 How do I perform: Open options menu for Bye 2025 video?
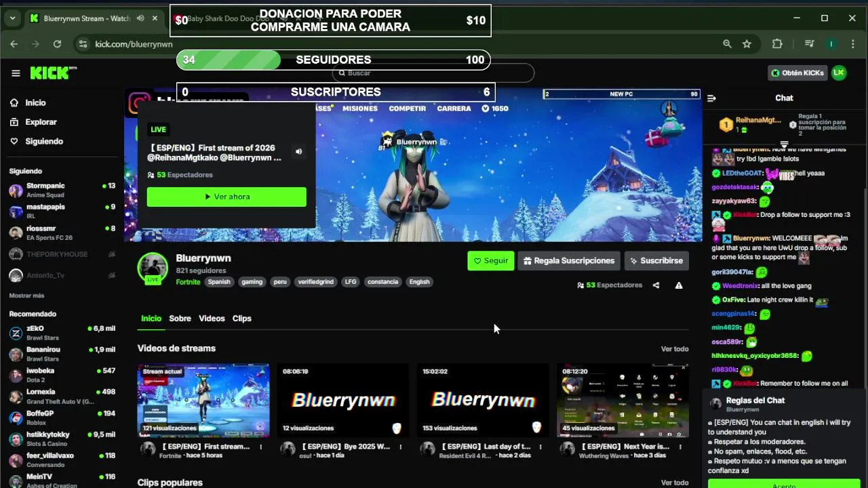401,447
